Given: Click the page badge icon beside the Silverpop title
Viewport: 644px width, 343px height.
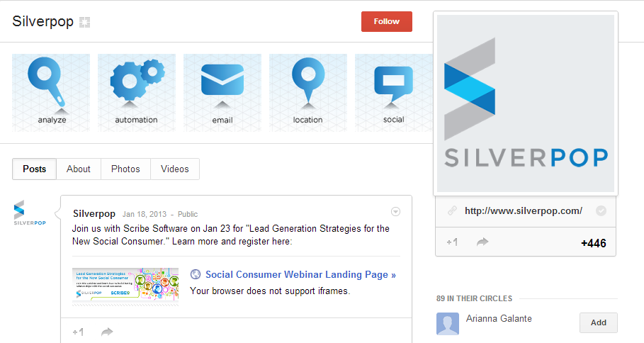Looking at the screenshot, I should [x=85, y=22].
